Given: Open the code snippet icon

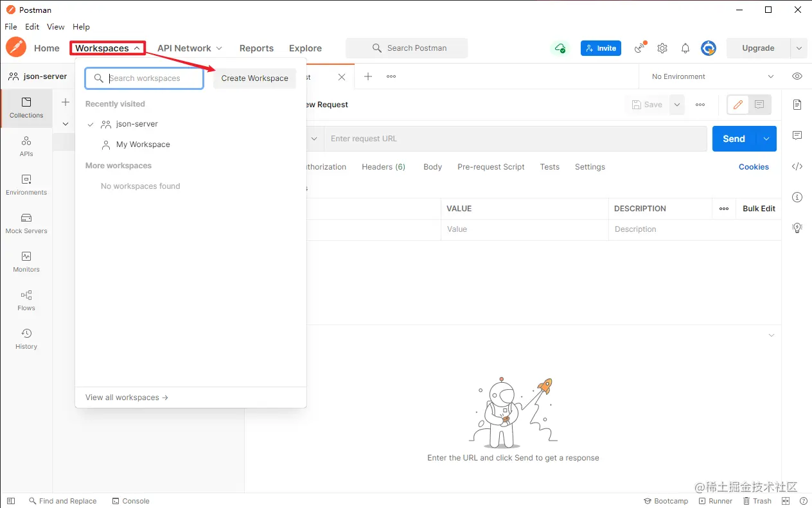Looking at the screenshot, I should (797, 166).
